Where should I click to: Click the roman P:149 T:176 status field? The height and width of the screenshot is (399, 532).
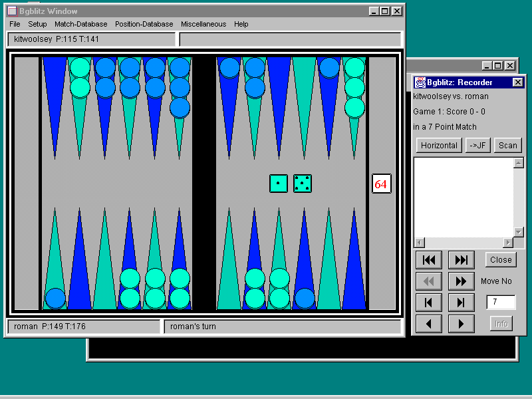click(x=84, y=327)
